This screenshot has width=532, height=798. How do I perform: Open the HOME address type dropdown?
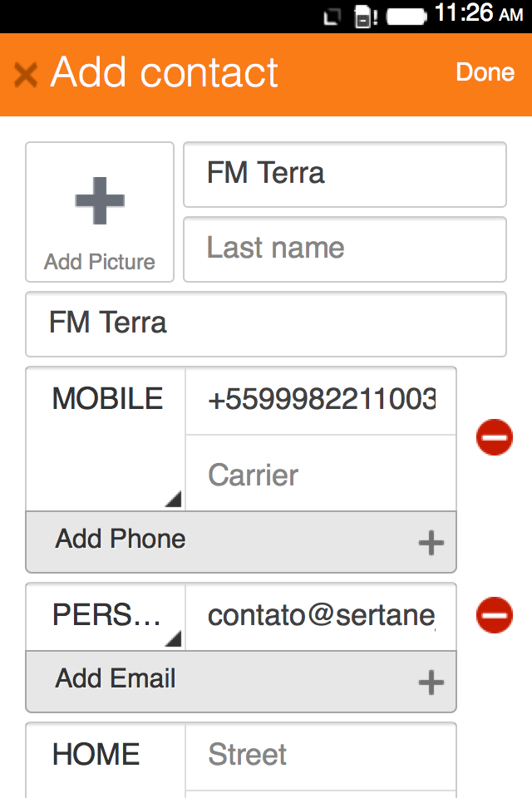pyautogui.click(x=106, y=758)
